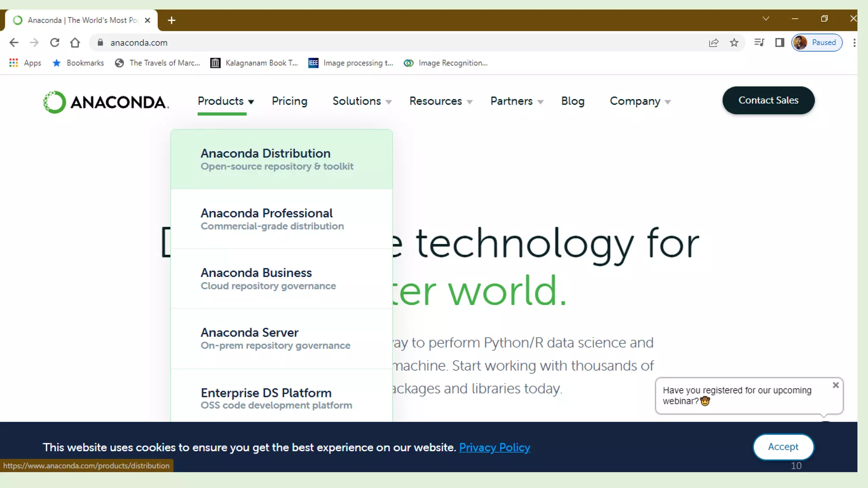The width and height of the screenshot is (868, 488).
Task: Open the media control icon
Action: (x=759, y=42)
